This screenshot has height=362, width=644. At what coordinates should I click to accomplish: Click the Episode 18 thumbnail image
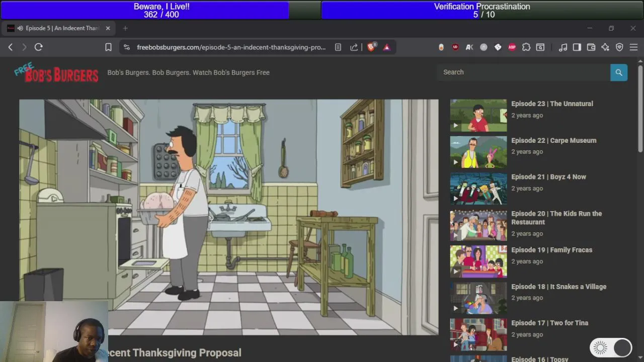click(478, 298)
